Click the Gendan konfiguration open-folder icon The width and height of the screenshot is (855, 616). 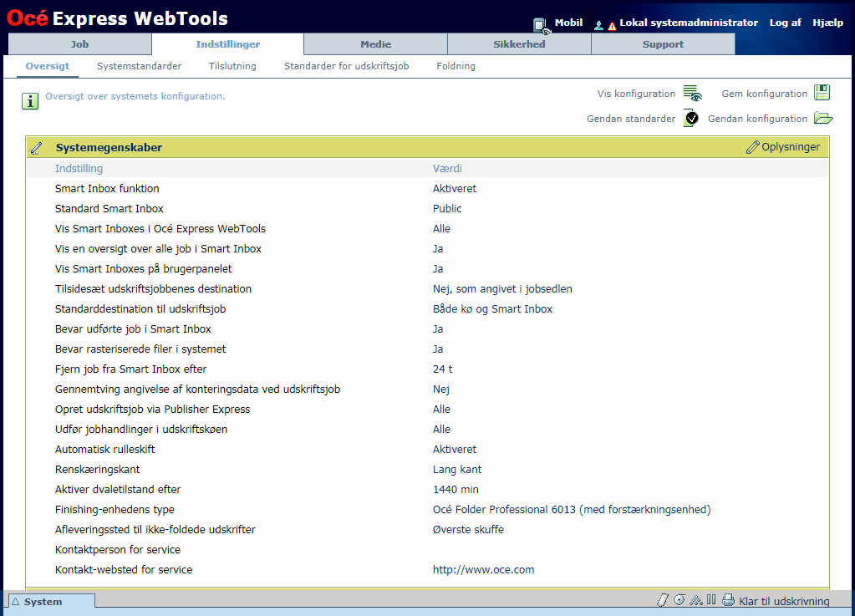823,118
